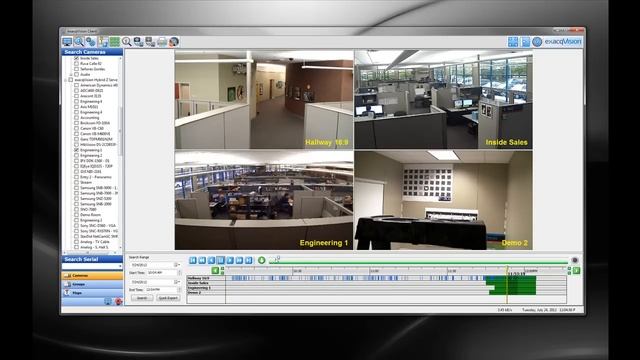The image size is (640, 360).
Task: Click the exacqVision logo
Action: (563, 42)
